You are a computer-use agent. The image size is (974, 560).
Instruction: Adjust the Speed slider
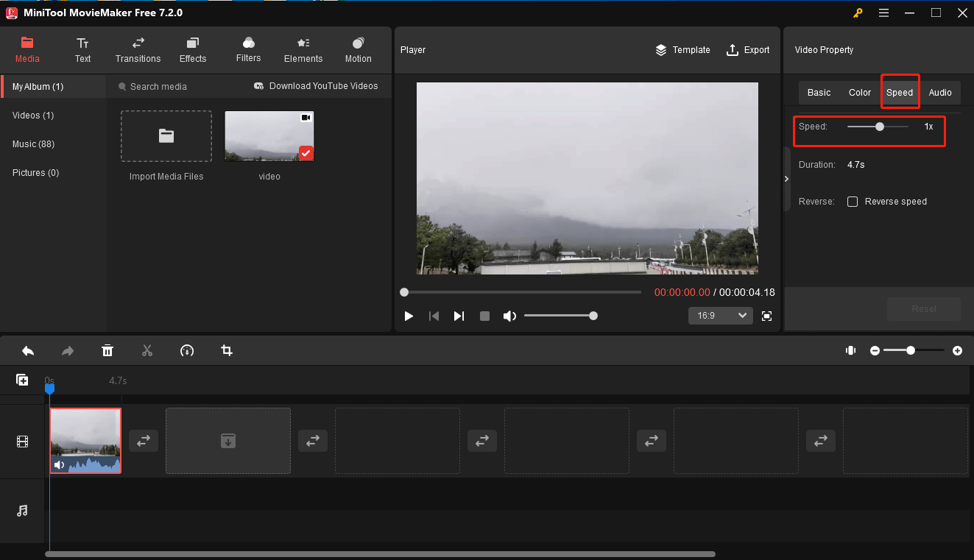[x=878, y=127]
